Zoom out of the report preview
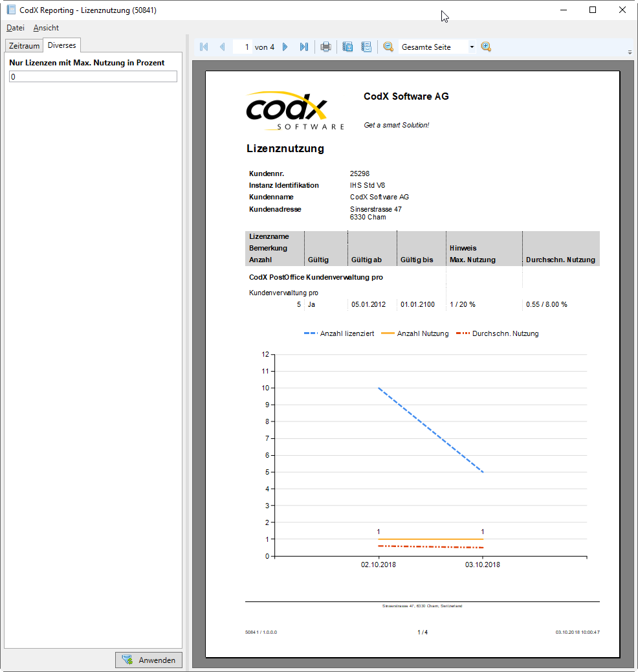Image resolution: width=638 pixels, height=672 pixels. pyautogui.click(x=388, y=47)
